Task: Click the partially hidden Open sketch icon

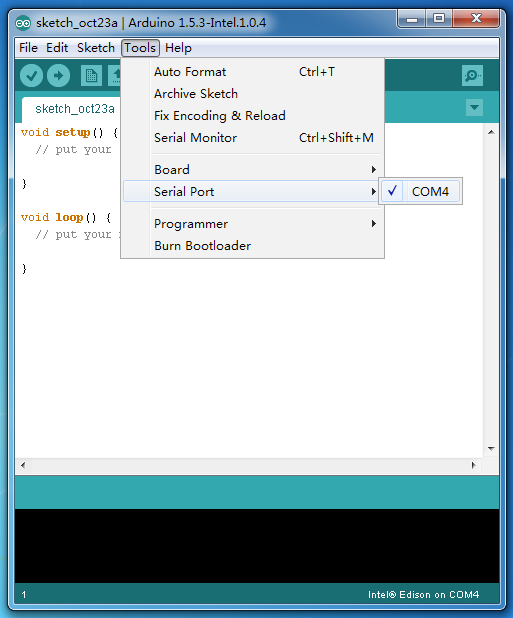Action: click(x=114, y=75)
